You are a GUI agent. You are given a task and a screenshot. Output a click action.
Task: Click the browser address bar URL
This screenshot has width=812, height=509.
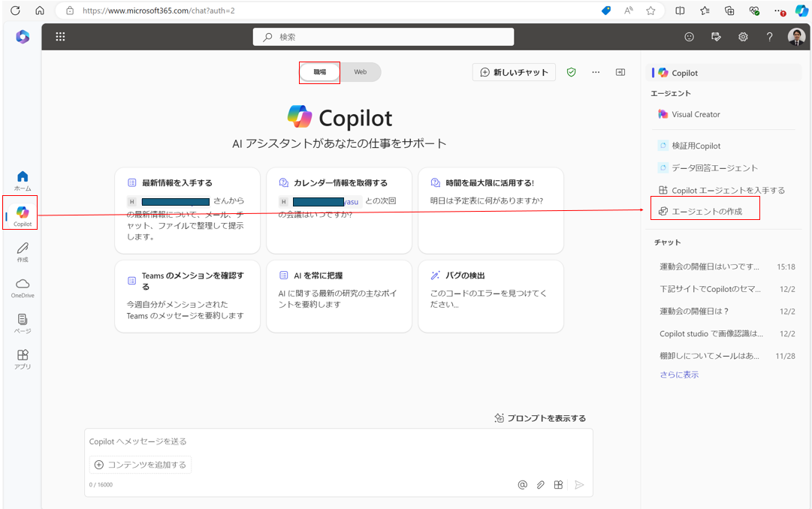click(x=158, y=11)
